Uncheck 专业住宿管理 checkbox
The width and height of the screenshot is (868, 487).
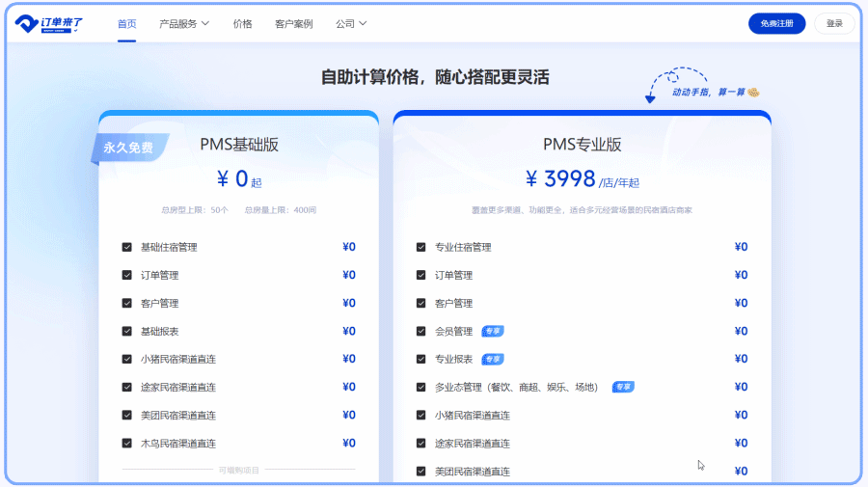(420, 247)
